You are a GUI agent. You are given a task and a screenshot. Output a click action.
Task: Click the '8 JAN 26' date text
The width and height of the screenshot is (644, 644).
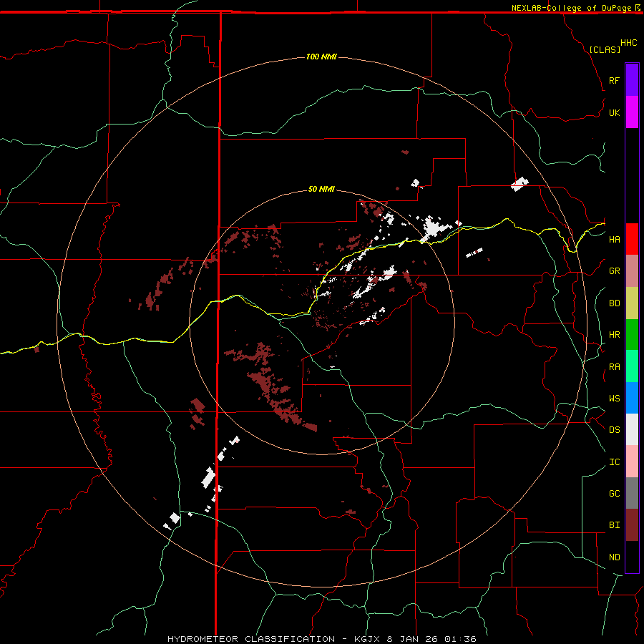412,639
